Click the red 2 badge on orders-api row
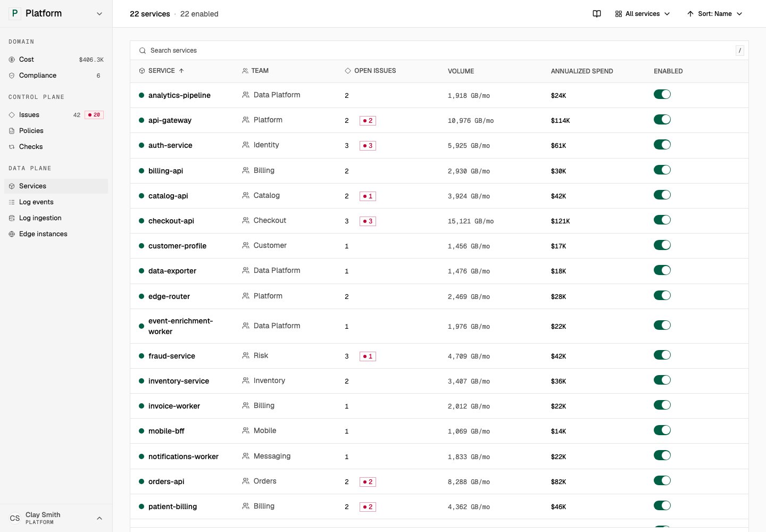This screenshot has width=766, height=532. coord(368,482)
